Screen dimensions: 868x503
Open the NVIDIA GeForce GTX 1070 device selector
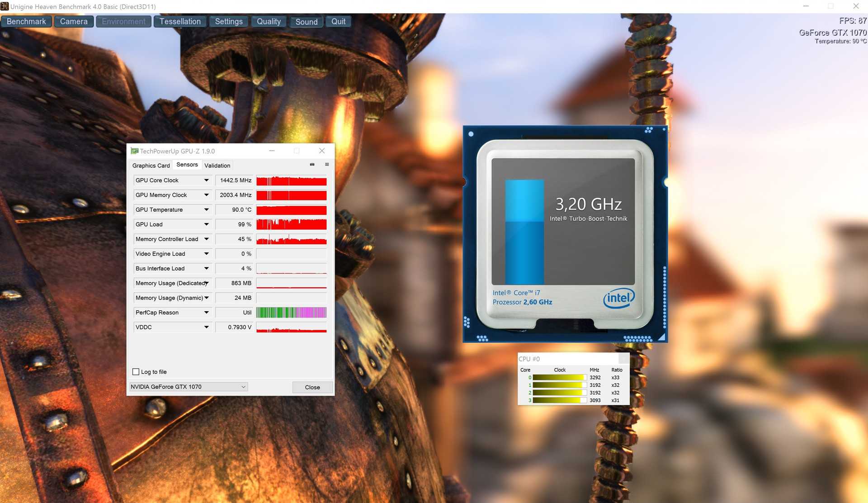coord(189,387)
